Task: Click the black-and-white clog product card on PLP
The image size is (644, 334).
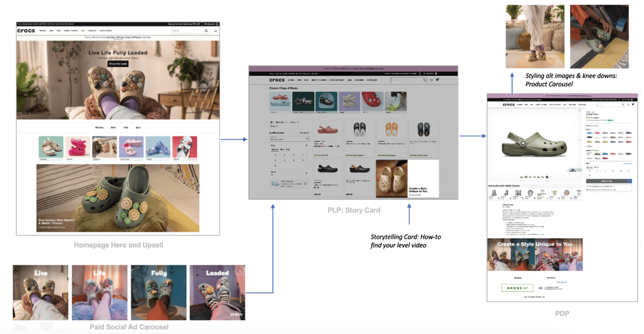Action: coord(359,139)
